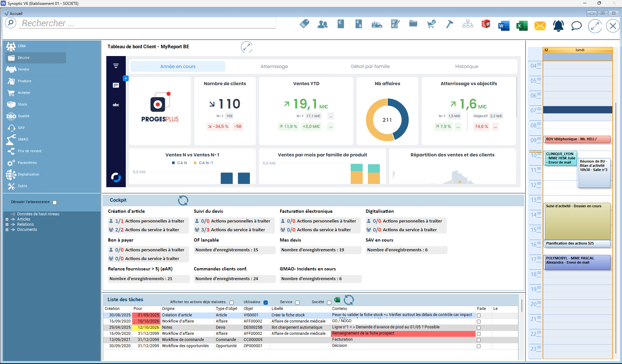Screen dimensions: 622x364
Task: Check the Service filter checkbox
Action: click(x=297, y=302)
